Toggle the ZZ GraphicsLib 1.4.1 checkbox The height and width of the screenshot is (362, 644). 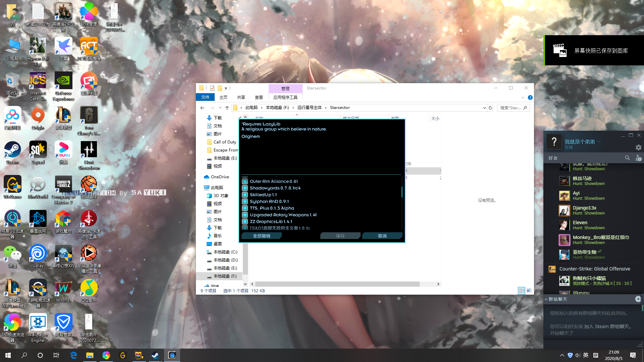[x=245, y=222]
